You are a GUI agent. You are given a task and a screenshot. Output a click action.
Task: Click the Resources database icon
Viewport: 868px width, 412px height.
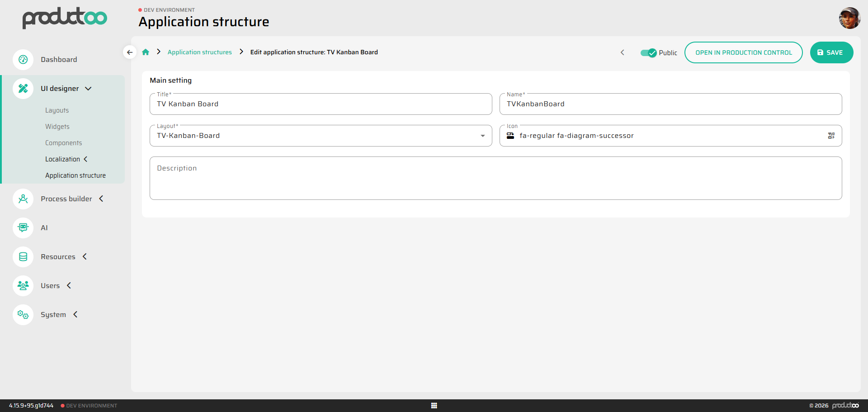23,257
